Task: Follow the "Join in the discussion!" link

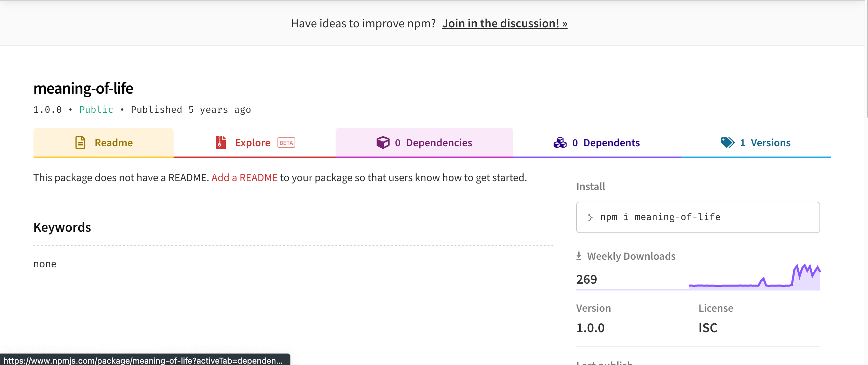Action: (504, 23)
